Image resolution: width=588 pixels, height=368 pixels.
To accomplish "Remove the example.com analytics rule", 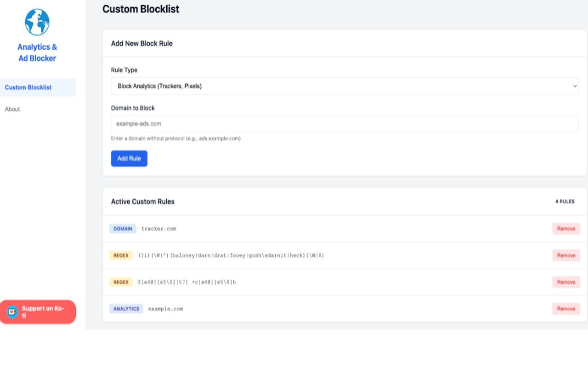I will pos(566,309).
